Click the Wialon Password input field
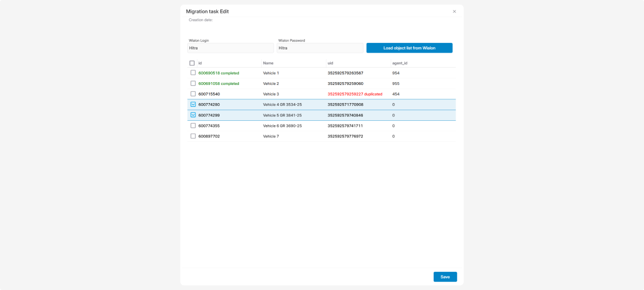This screenshot has width=644, height=290. 320,48
